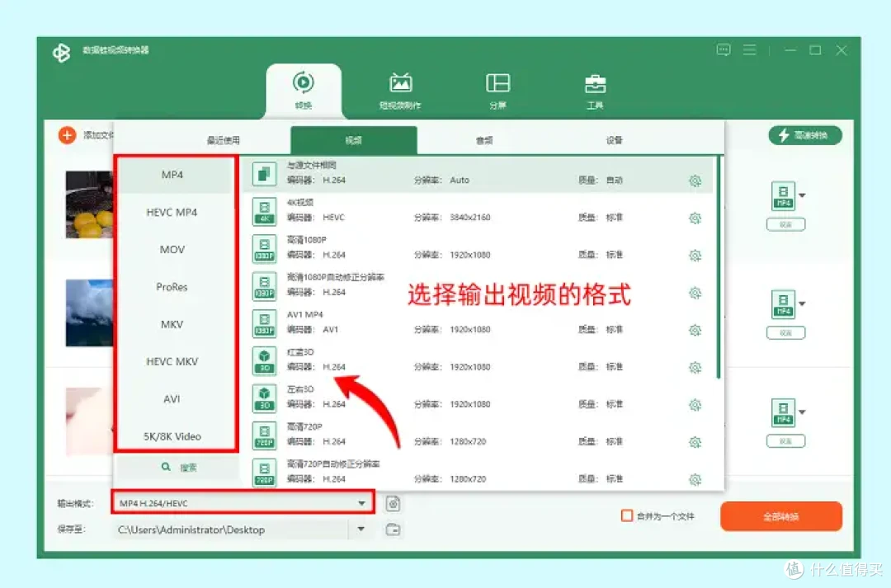Expand first video's MP4 format dropdown arrow
891x588 pixels.
[x=802, y=195]
